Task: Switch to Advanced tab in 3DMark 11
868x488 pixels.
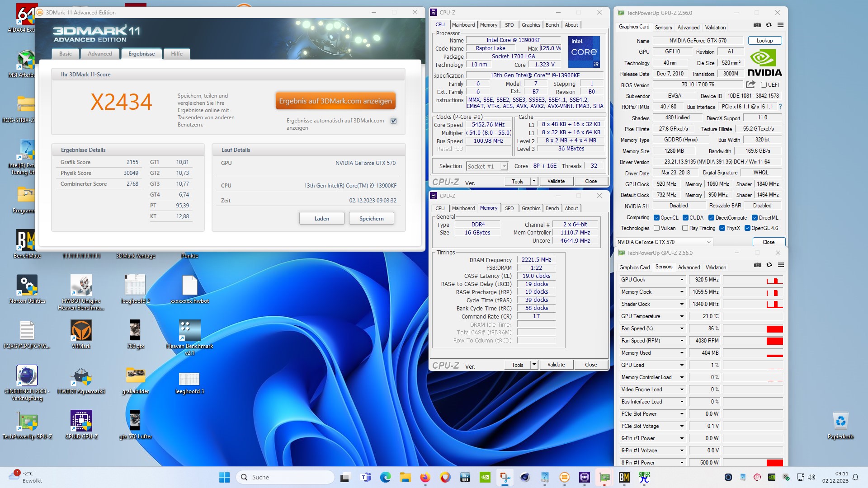Action: pos(100,54)
